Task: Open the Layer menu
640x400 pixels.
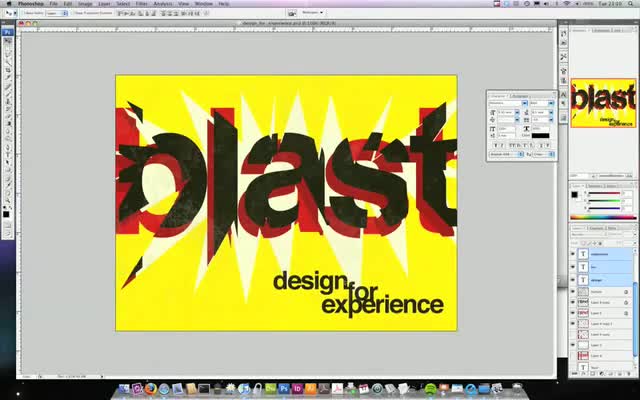Action: [104, 3]
